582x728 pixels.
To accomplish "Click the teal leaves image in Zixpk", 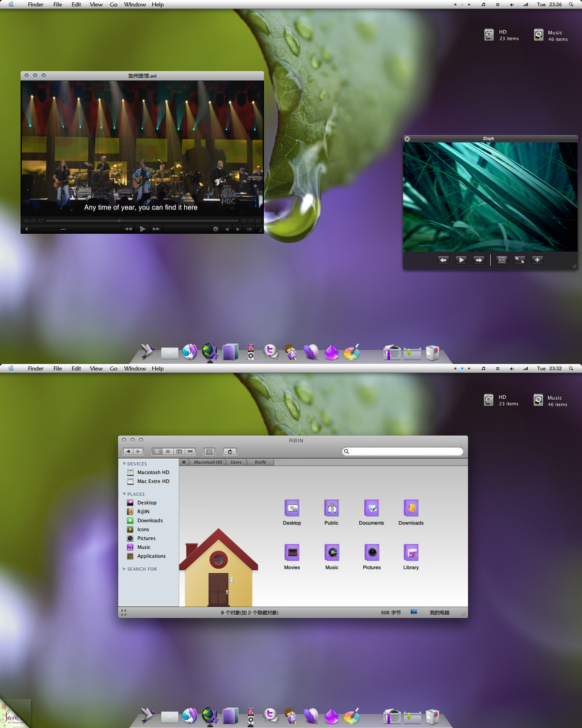I will pyautogui.click(x=490, y=197).
